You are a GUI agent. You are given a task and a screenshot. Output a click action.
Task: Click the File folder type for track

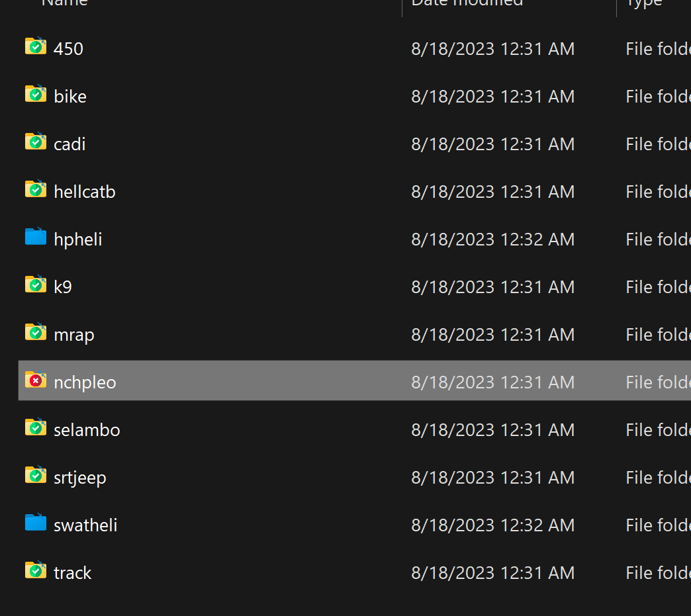click(x=657, y=573)
